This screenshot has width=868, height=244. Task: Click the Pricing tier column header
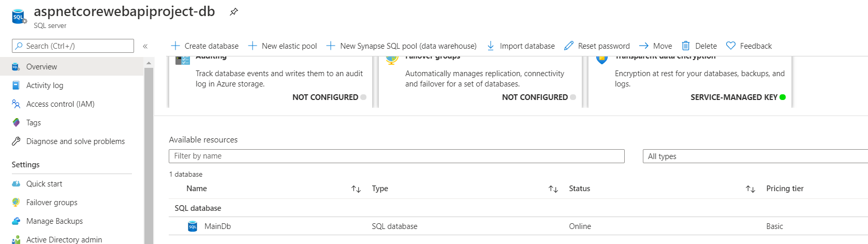click(x=785, y=189)
